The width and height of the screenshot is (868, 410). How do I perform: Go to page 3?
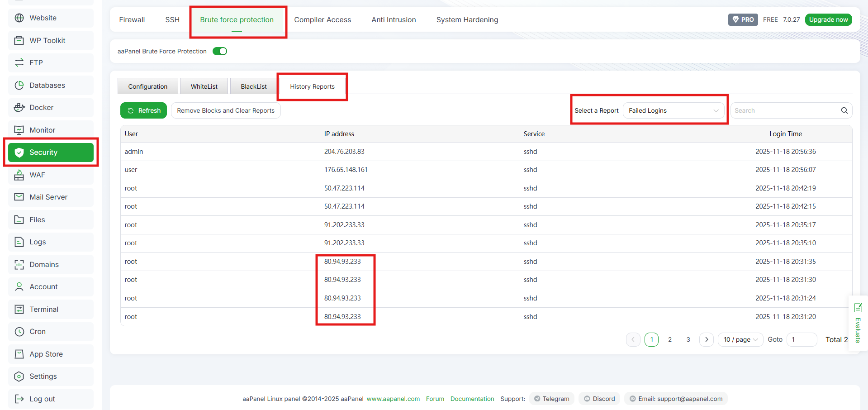(x=688, y=339)
